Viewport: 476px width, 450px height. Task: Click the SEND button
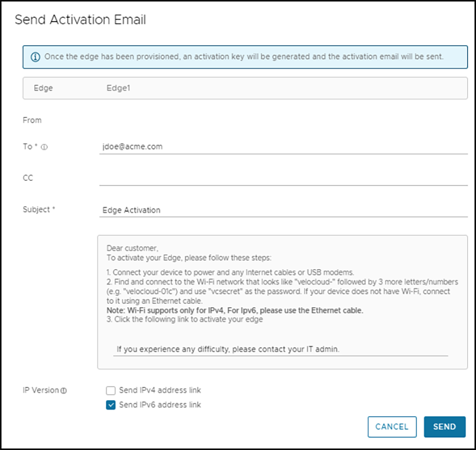pos(444,427)
